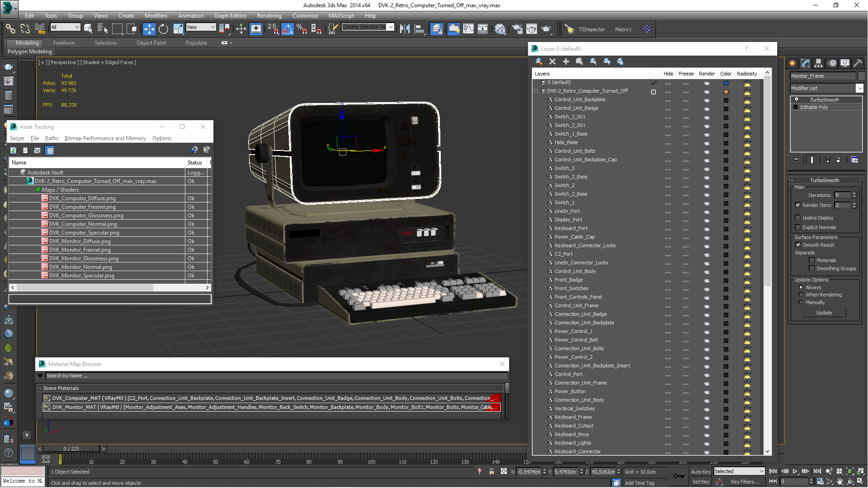Click the Update button in TurboSmooth
Viewport: 868px width, 488px height.
[824, 313]
